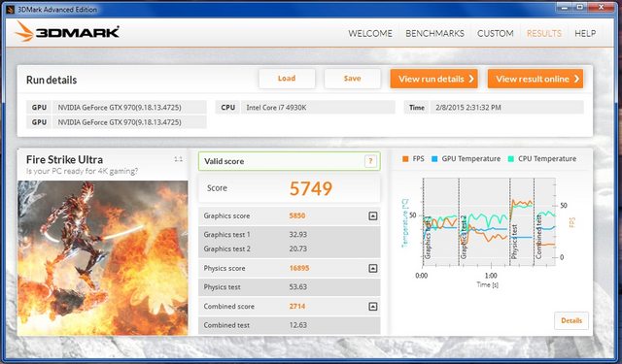622x364 pixels.
Task: Open View run details
Action: click(x=434, y=79)
